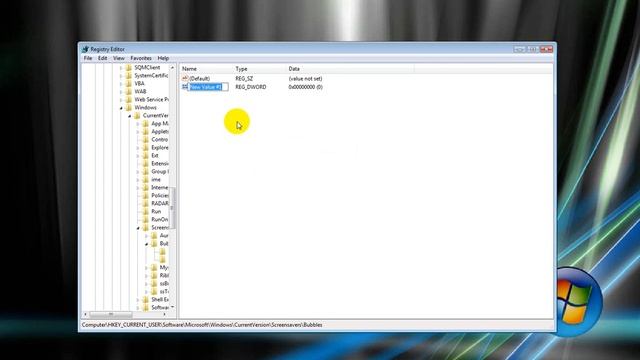Select the ime folder icon
The image size is (640, 360).
pyautogui.click(x=146, y=179)
